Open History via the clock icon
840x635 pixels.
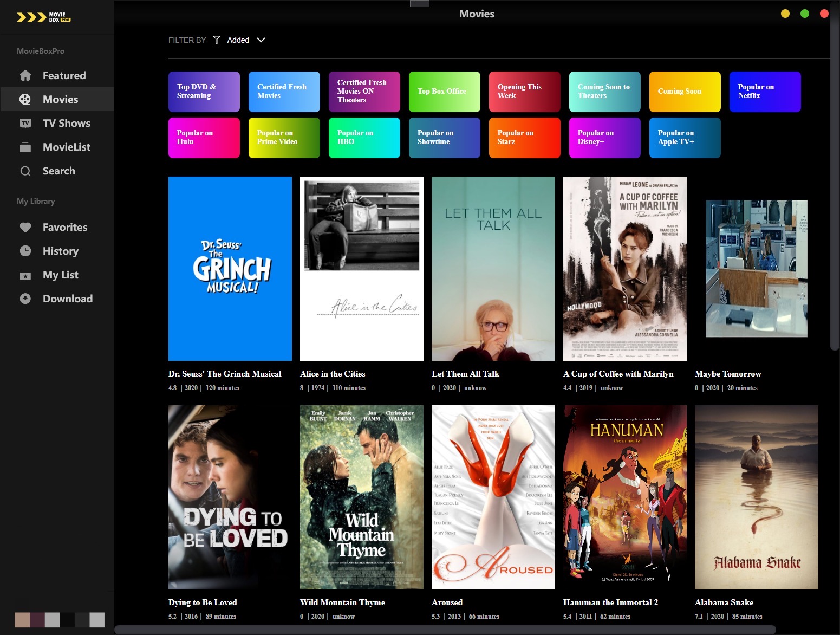(x=25, y=251)
